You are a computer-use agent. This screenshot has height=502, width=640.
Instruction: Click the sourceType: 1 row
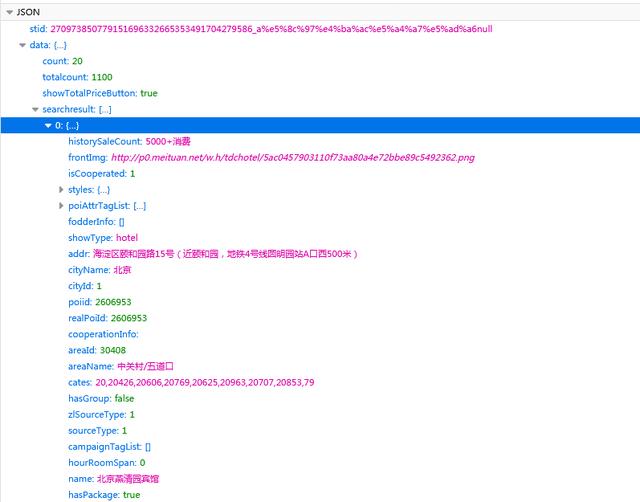click(320, 431)
